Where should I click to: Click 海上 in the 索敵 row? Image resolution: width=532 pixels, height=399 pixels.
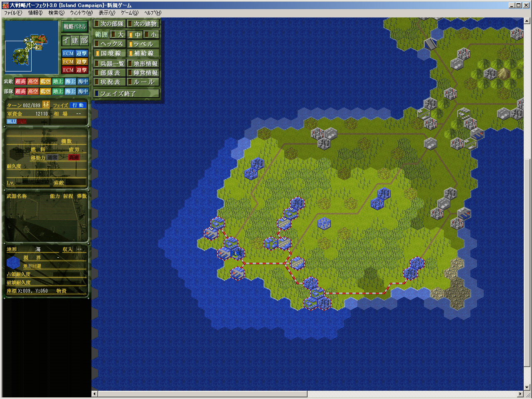(x=71, y=81)
